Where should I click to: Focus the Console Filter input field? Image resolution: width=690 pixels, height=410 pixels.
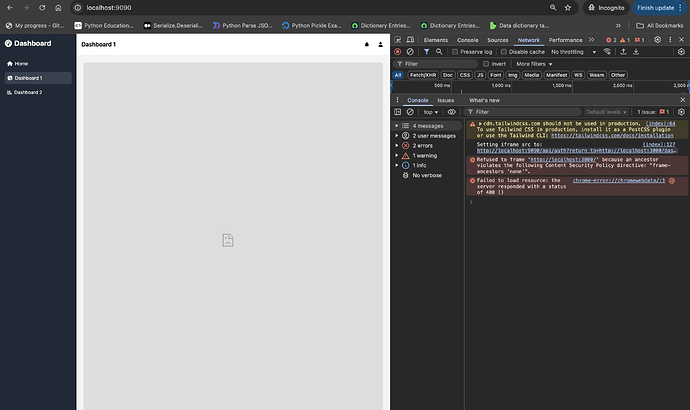522,112
